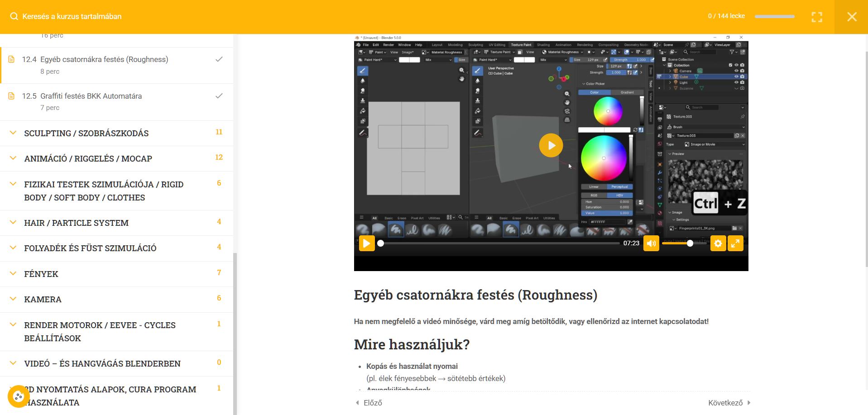This screenshot has width=868, height=415.
Task: Expand the FÉNYEK section
Action: [x=41, y=274]
